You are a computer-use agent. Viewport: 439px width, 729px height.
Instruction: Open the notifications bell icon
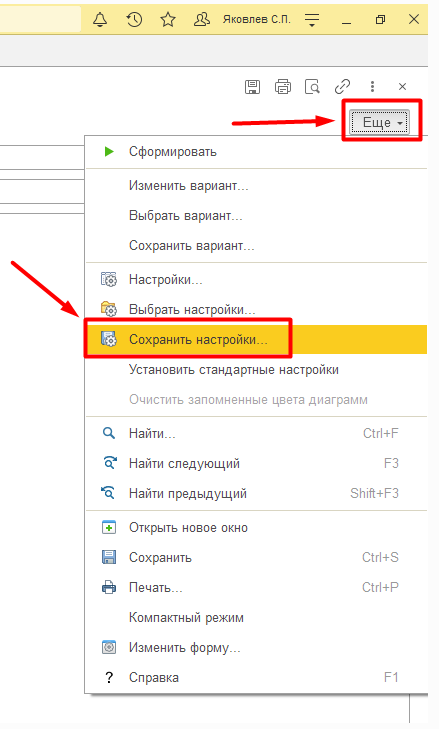coord(100,19)
